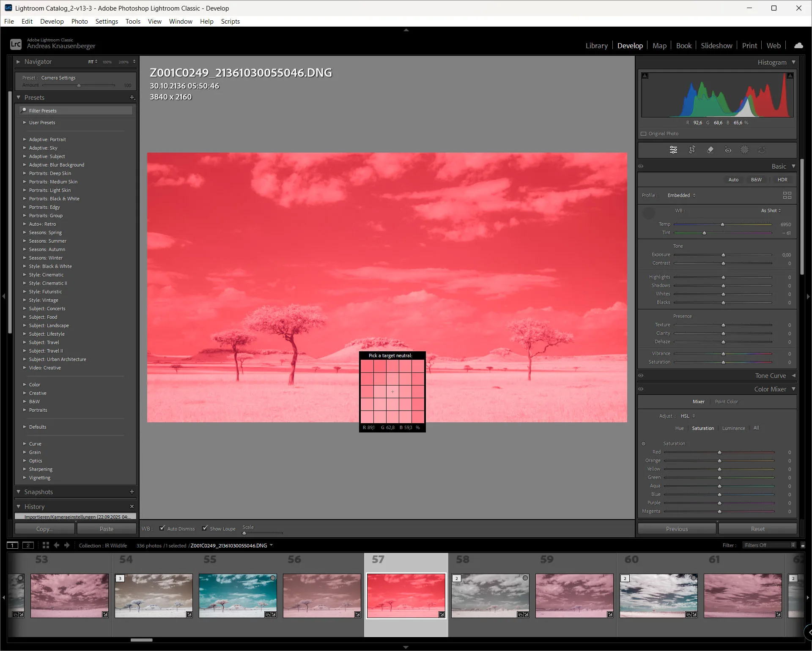812x651 pixels.
Task: Click the Reset button
Action: tap(757, 529)
